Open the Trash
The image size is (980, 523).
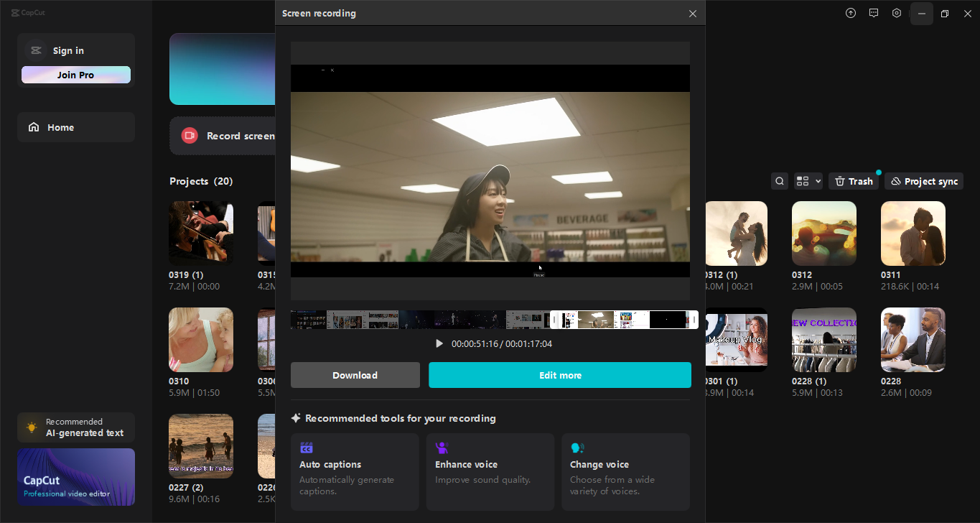pyautogui.click(x=853, y=180)
